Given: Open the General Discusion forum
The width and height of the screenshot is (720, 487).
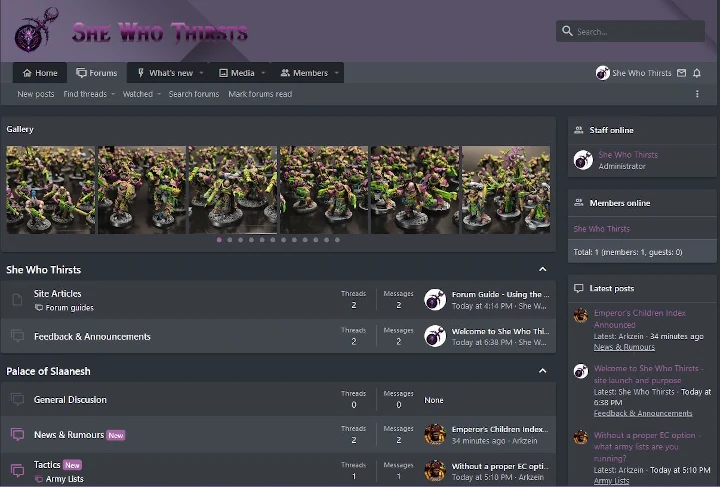Looking at the screenshot, I should (x=70, y=400).
